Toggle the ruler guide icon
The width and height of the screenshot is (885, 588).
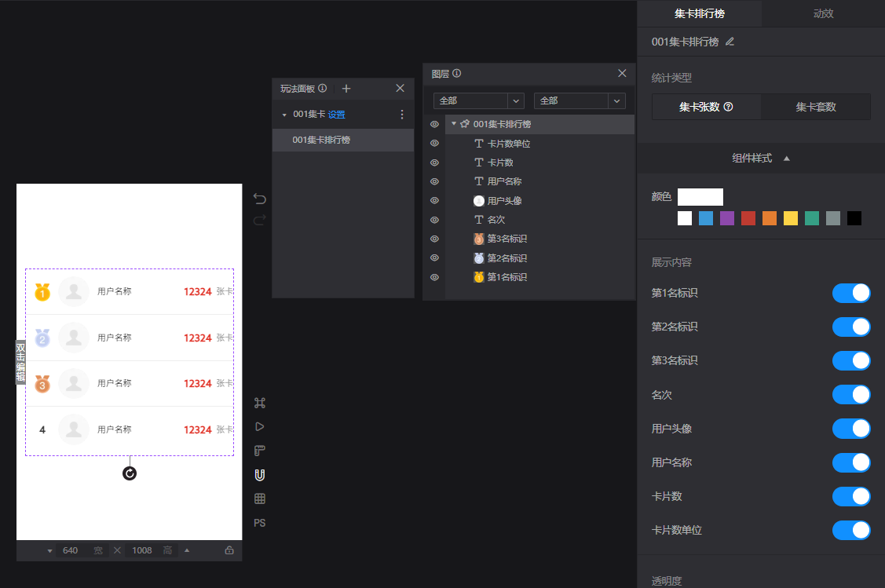260,451
